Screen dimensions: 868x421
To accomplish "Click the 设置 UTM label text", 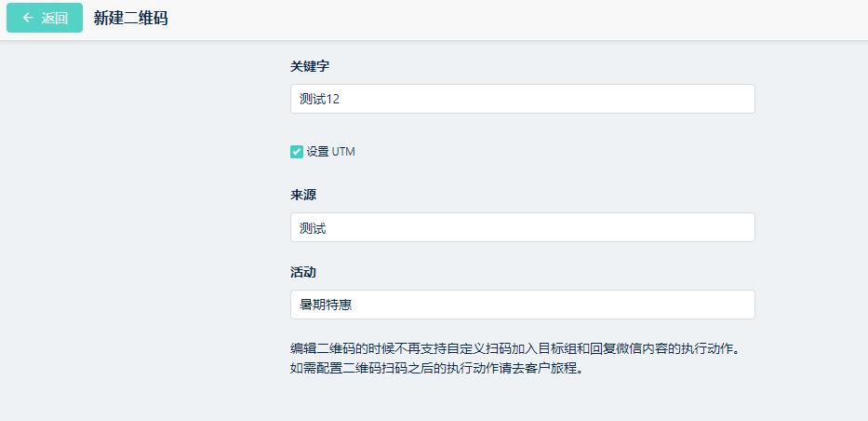I will click(x=330, y=152).
